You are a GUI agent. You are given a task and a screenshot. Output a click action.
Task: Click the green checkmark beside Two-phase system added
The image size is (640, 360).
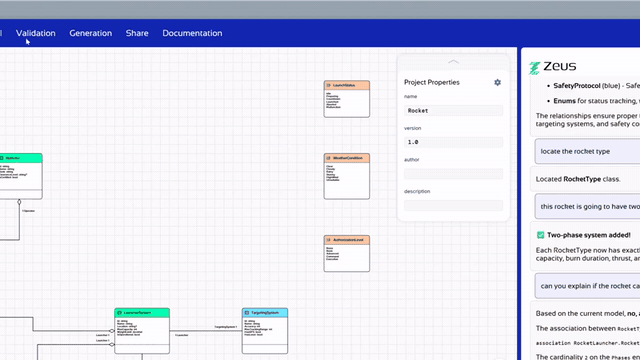pyautogui.click(x=540, y=235)
